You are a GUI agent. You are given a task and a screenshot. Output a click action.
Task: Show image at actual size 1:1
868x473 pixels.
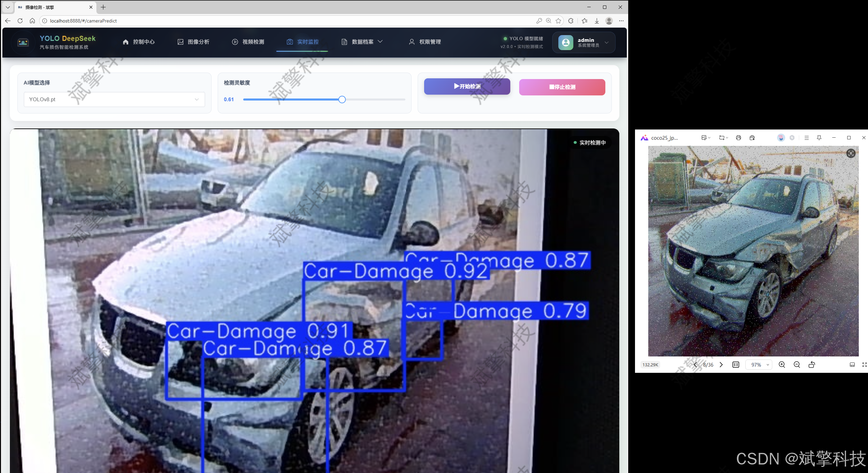pyautogui.click(x=736, y=365)
